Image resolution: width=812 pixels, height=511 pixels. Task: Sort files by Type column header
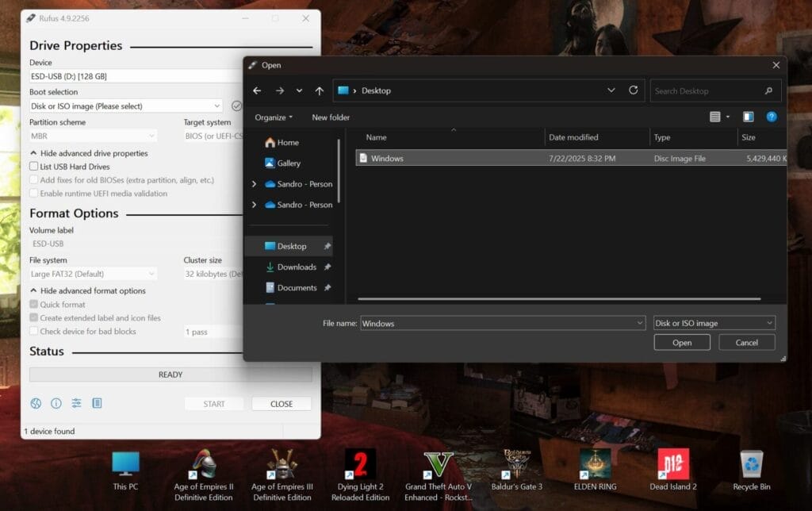662,137
